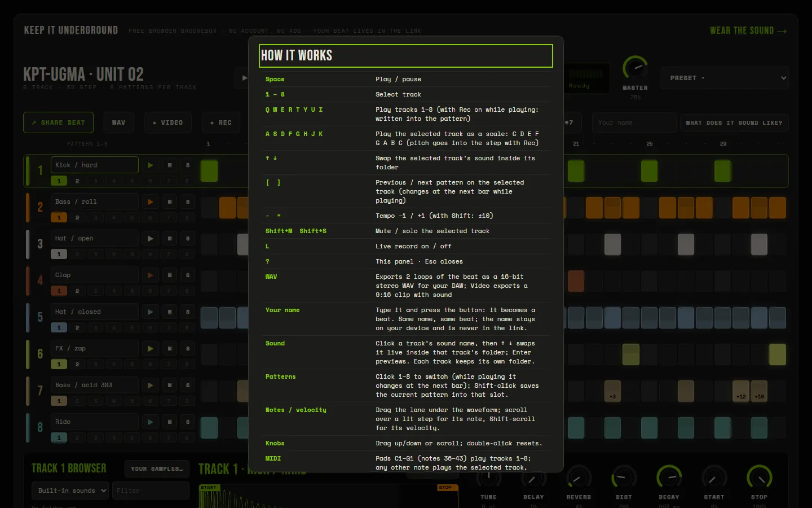Switch FX / zap track to pattern 2
Image resolution: width=812 pixels, height=508 pixels.
pyautogui.click(x=77, y=364)
